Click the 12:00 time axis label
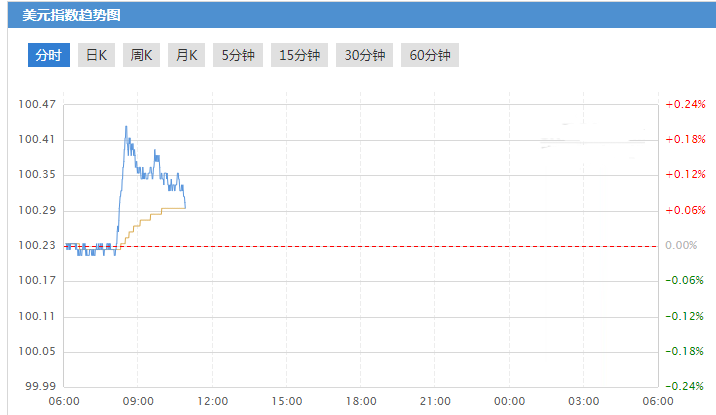 (x=213, y=401)
